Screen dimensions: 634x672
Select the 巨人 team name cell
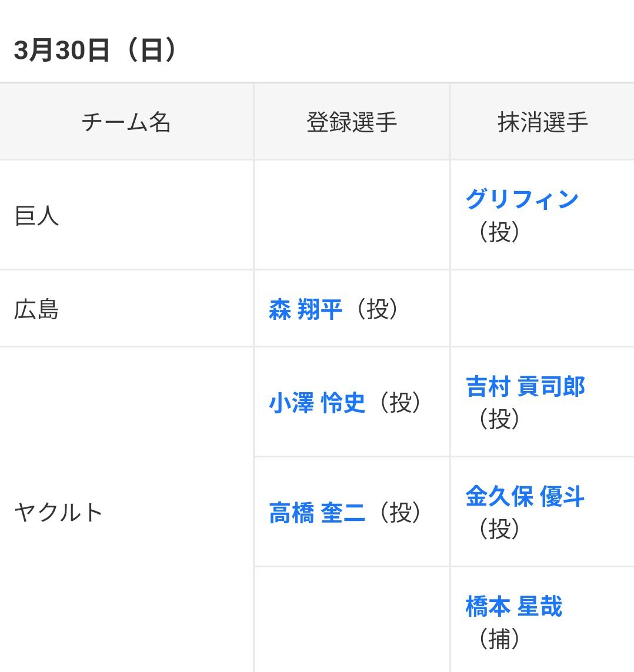pos(36,216)
